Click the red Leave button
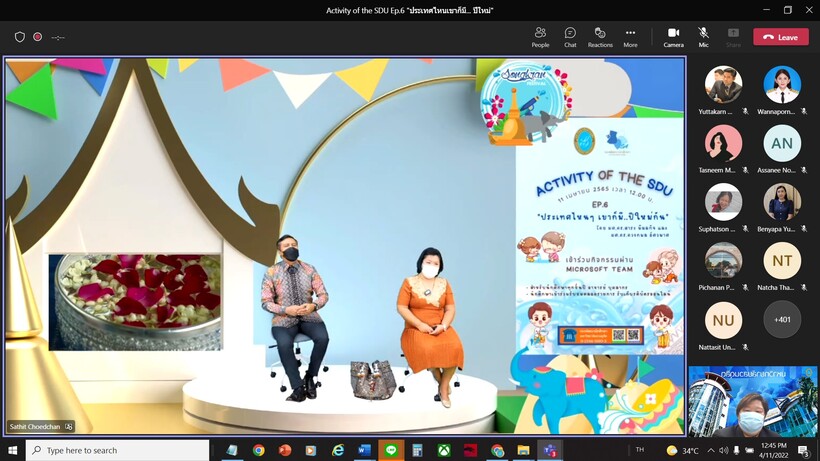 pyautogui.click(x=780, y=37)
